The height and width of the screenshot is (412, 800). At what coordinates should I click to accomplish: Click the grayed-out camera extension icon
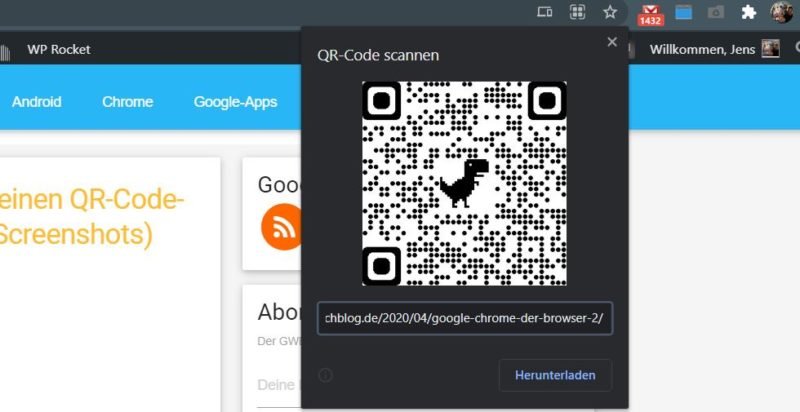pyautogui.click(x=716, y=12)
